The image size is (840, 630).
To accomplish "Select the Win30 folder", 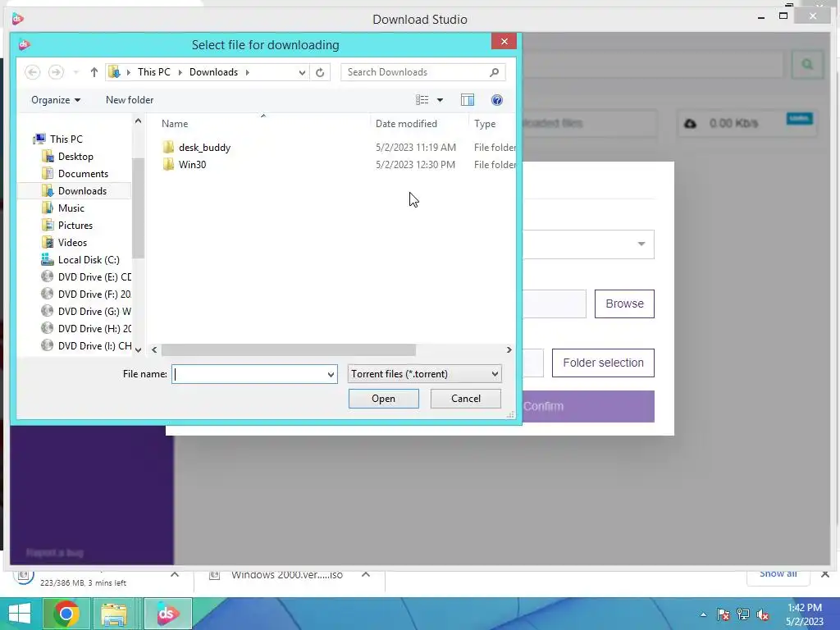I will click(x=192, y=164).
